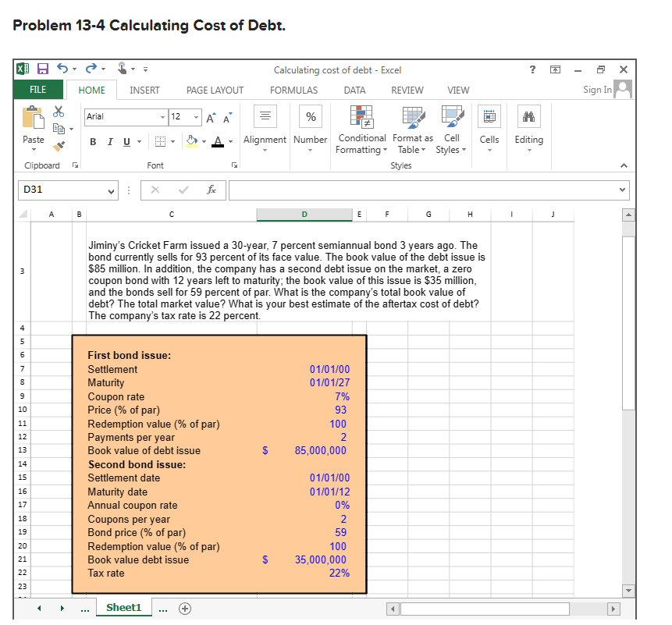The image size is (672, 625).
Task: Switch to the VIEW tab
Action: 458,91
